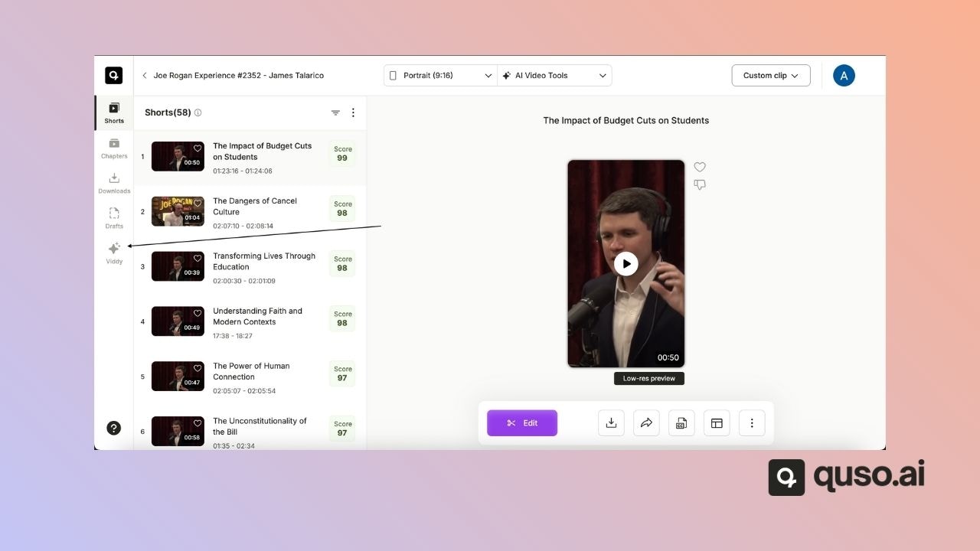Share the clip using share arrow icon

pos(646,423)
